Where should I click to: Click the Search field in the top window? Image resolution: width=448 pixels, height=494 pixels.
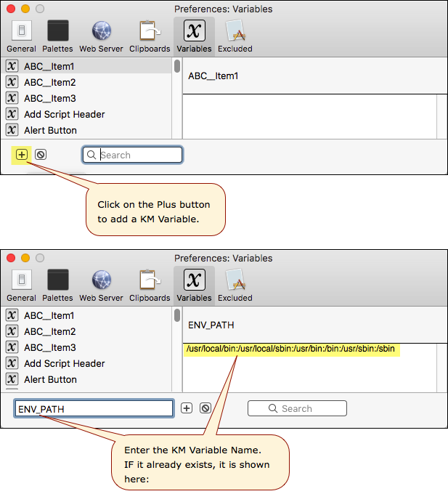(133, 155)
